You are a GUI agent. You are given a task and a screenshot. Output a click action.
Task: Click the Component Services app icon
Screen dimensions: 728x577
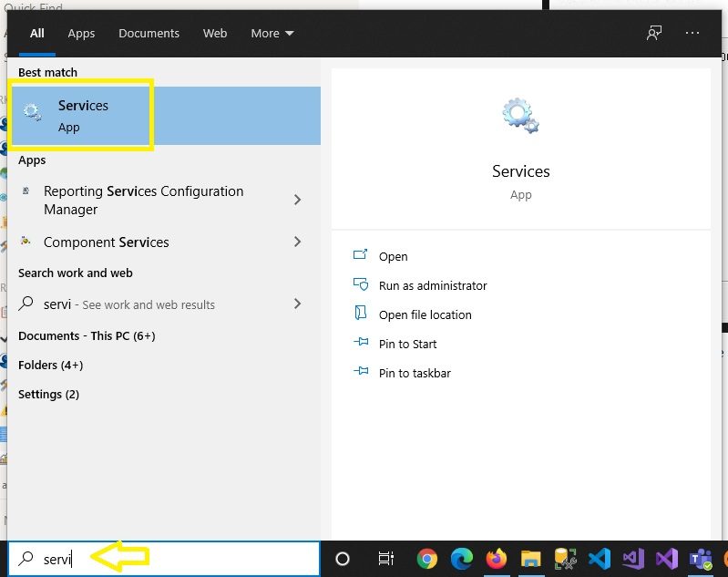point(26,241)
